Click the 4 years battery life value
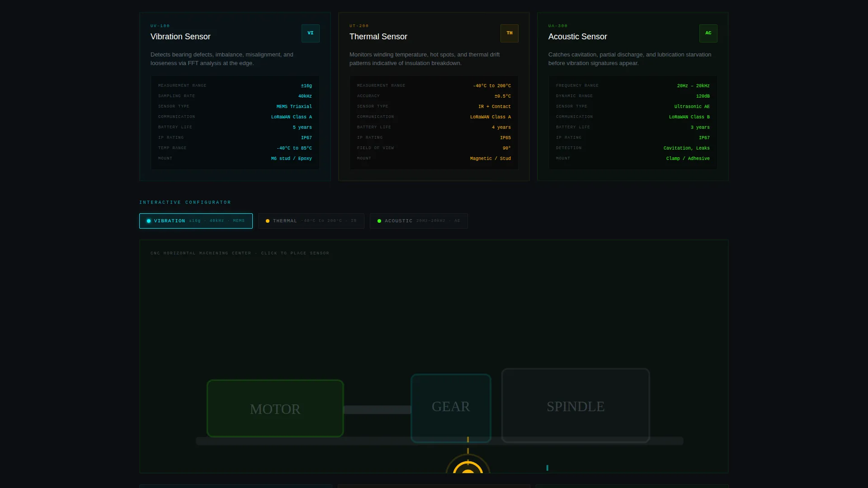This screenshot has height=488, width=868. click(501, 127)
